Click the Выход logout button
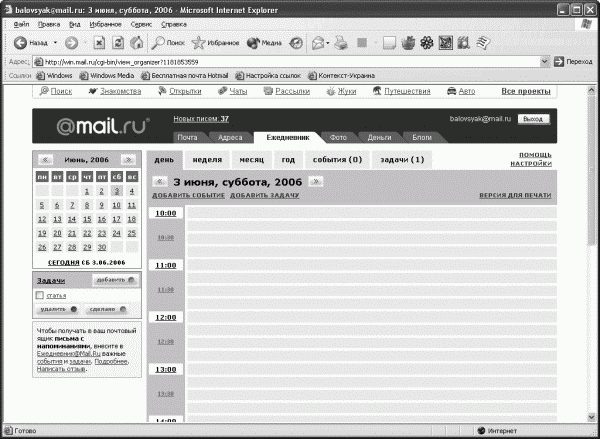 [x=533, y=119]
